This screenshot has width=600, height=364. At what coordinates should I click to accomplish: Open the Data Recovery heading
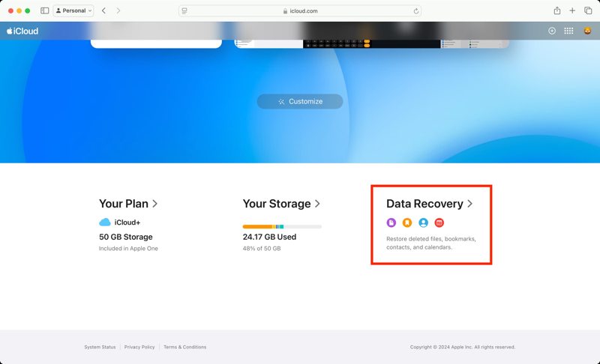[x=424, y=204]
